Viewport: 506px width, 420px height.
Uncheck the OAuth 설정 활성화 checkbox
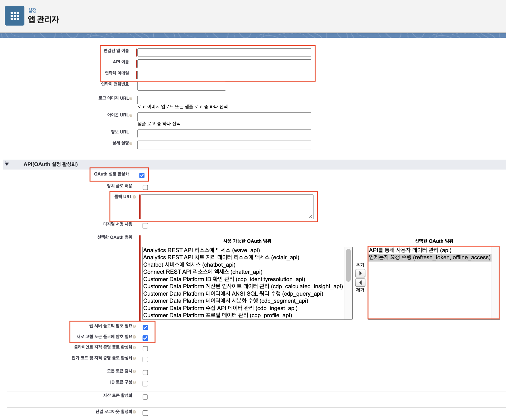tap(142, 175)
